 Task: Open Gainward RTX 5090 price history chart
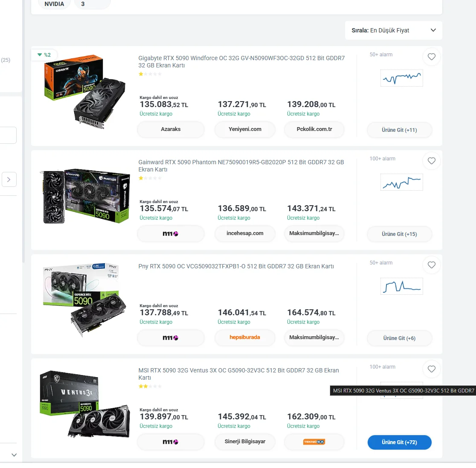(402, 182)
